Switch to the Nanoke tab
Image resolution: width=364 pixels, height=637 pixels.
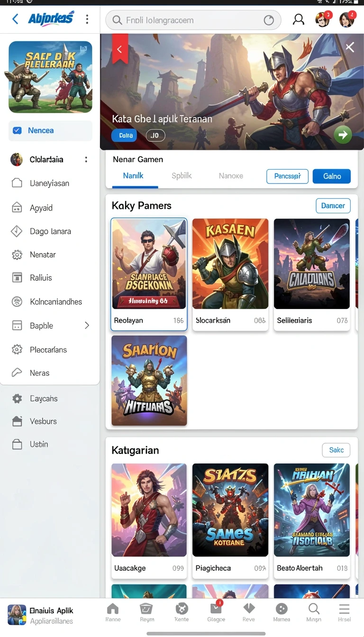coord(231,176)
